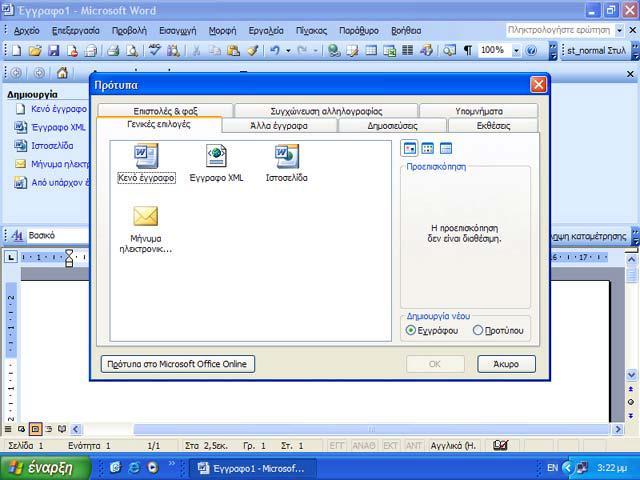Image resolution: width=640 pixels, height=480 pixels.
Task: Switch to the Επιστολές & φαξ tab
Action: (x=165, y=111)
